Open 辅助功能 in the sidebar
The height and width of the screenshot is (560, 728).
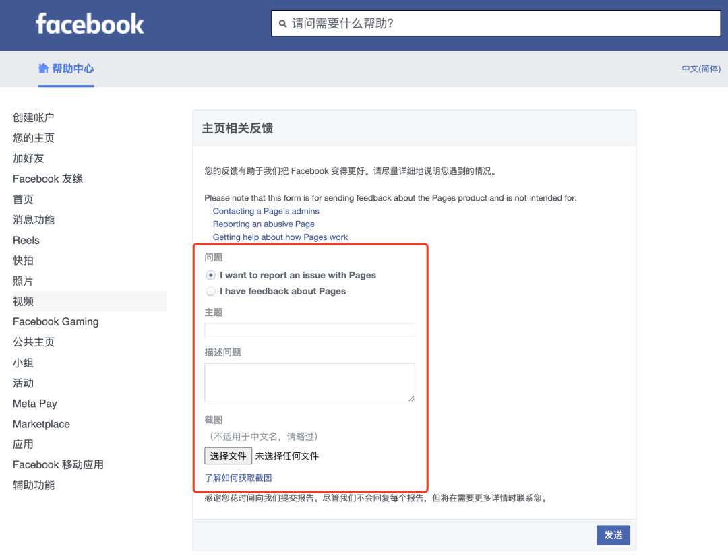(x=34, y=485)
